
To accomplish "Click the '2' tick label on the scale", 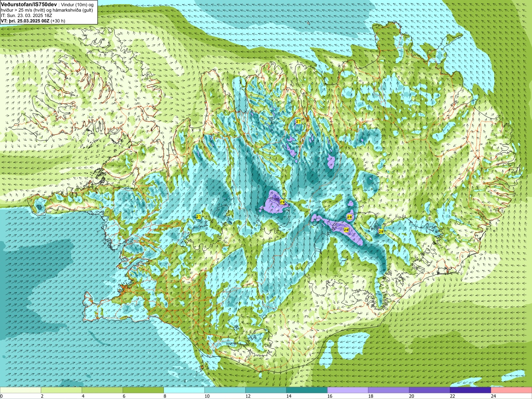I will (x=42, y=396).
